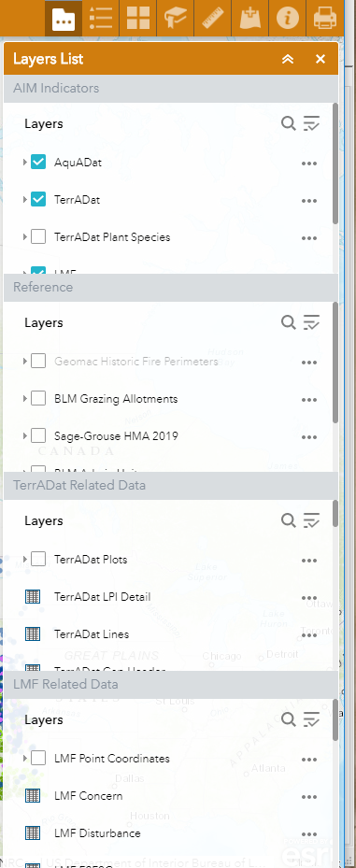356x868 pixels.
Task: Open the ruler Measurement tool
Action: click(213, 19)
